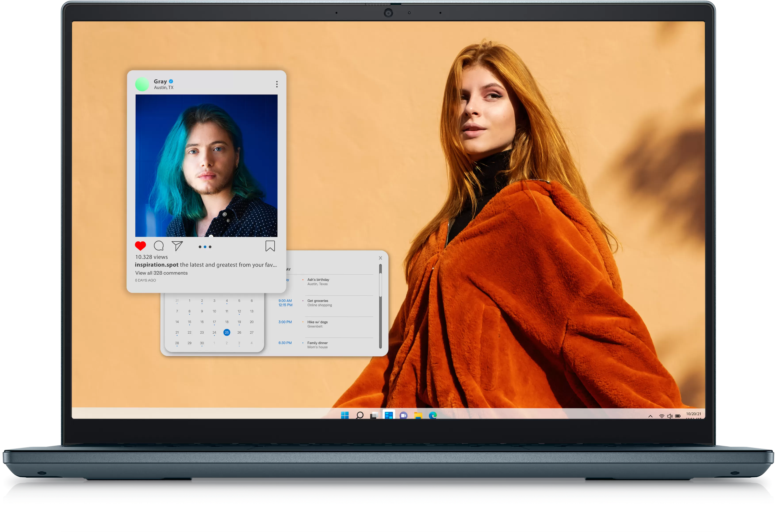This screenshot has width=775, height=532.
Task: Bookmark Gray's post
Action: (x=270, y=246)
